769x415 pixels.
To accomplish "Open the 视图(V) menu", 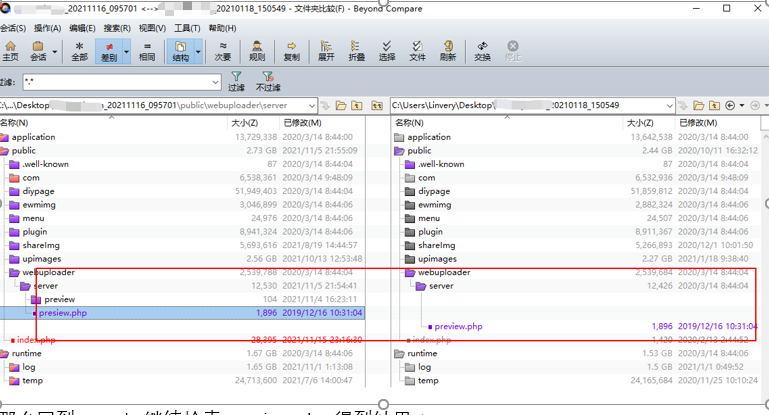I will (152, 28).
